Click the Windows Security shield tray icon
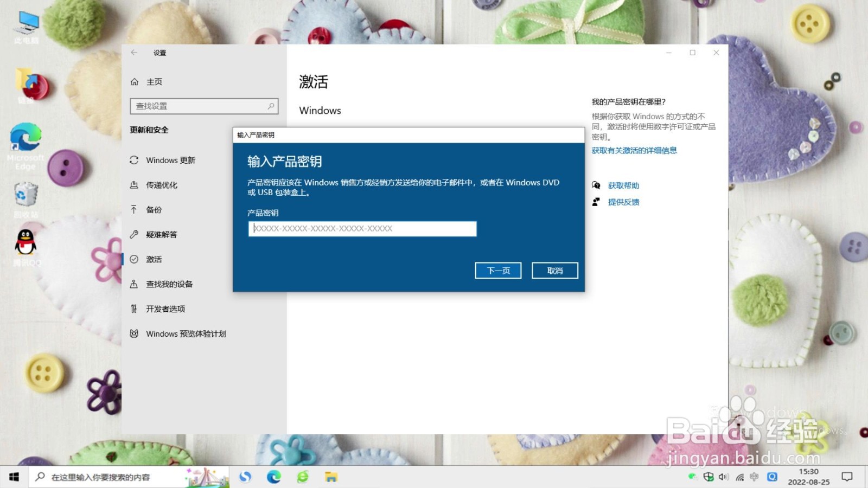The image size is (868, 488). point(709,477)
